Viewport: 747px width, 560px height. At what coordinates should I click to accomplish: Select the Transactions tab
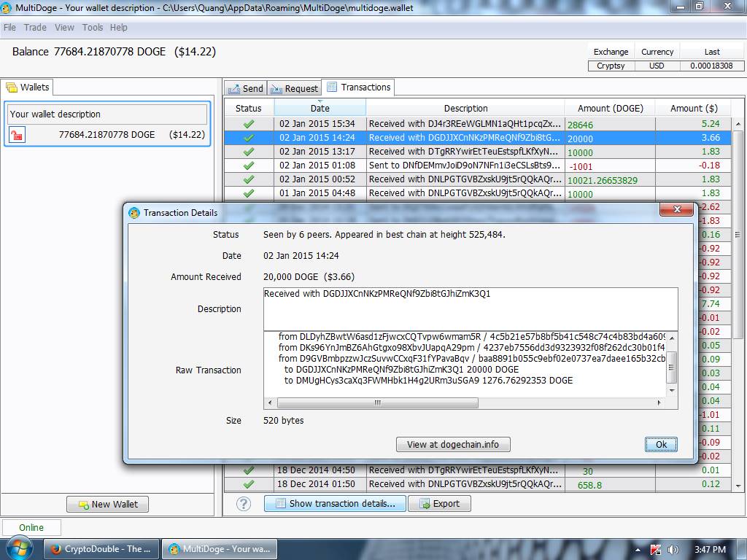[x=358, y=87]
